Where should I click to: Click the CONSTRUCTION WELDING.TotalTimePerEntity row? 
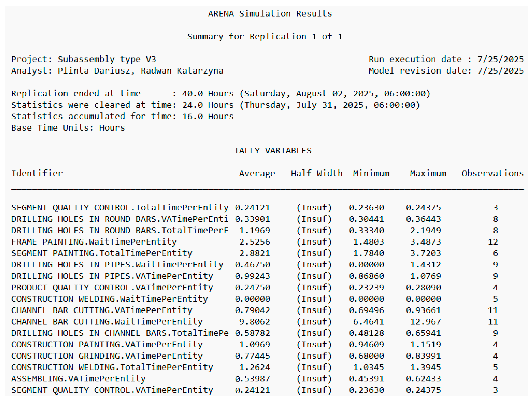tap(112, 368)
